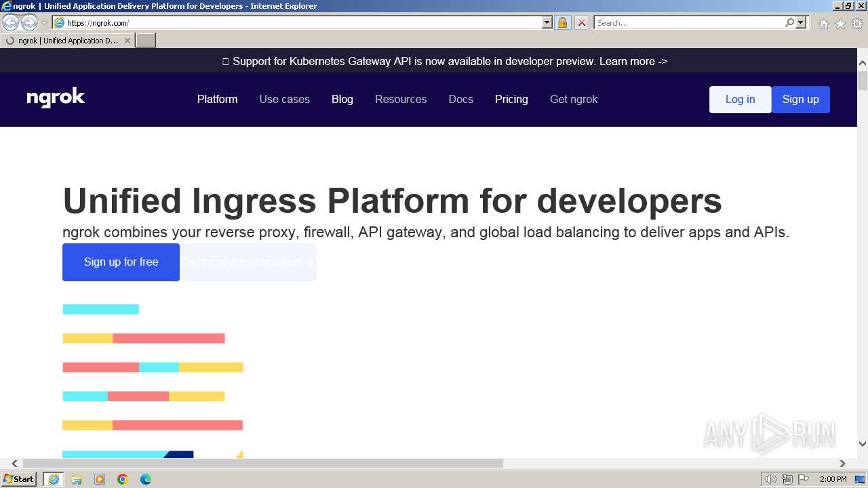Go to the Blog page

(x=342, y=99)
